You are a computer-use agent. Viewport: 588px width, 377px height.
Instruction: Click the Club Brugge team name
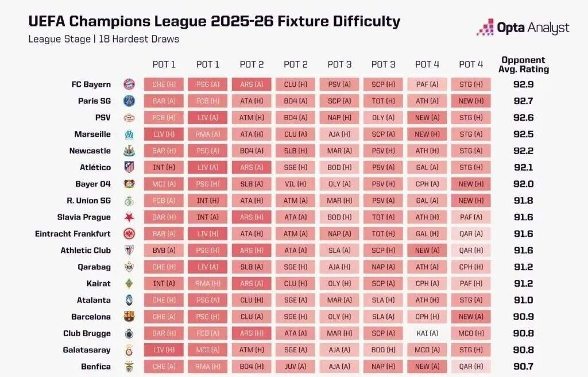87,333
